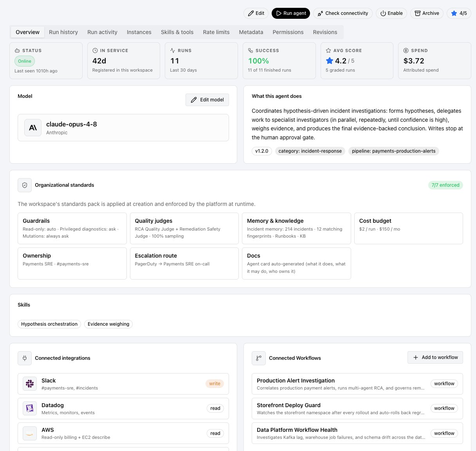Click the read badge on AWS row
This screenshot has width=476, height=451.
tap(215, 433)
